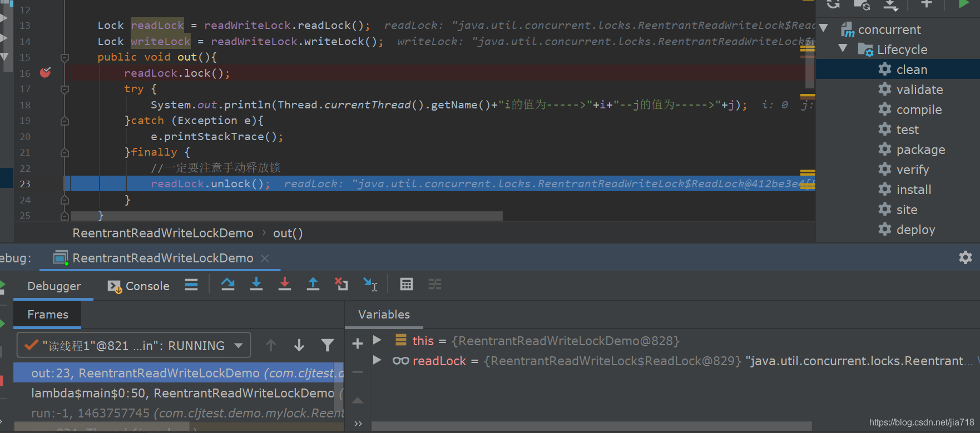
Task: Click the Step Out icon
Action: click(x=313, y=285)
